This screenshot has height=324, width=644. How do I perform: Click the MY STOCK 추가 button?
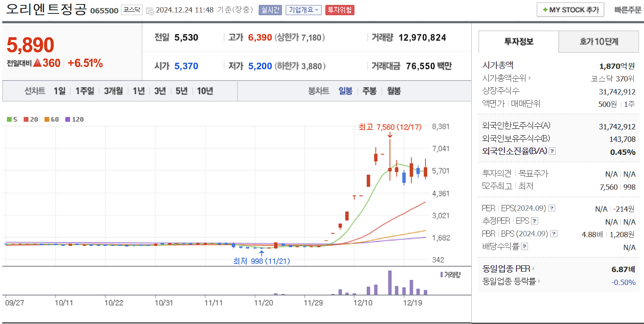pyautogui.click(x=570, y=9)
